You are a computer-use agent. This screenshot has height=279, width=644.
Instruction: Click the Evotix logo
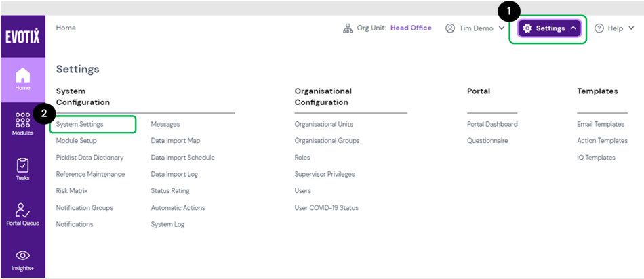click(22, 37)
